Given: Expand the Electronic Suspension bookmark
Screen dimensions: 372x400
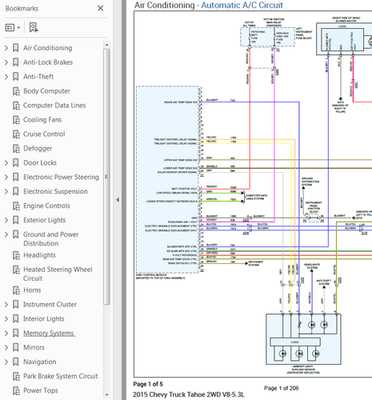Looking at the screenshot, I should (6, 191).
